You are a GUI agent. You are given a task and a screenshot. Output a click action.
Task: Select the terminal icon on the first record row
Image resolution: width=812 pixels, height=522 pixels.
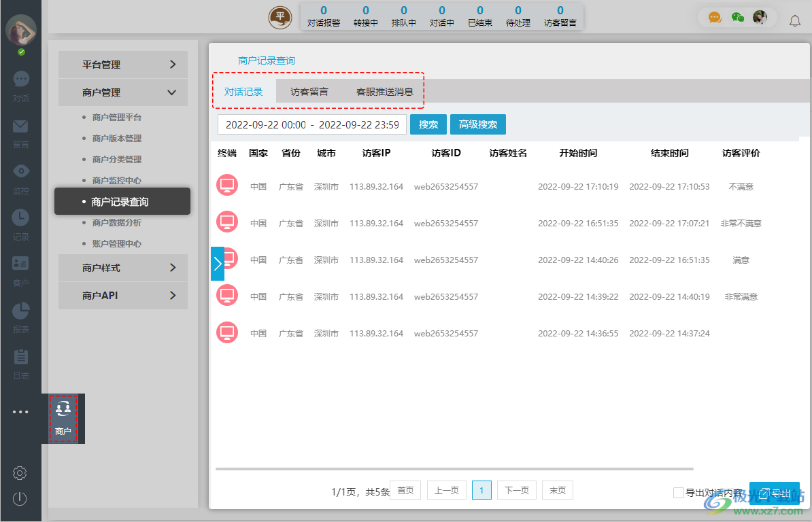click(x=226, y=185)
